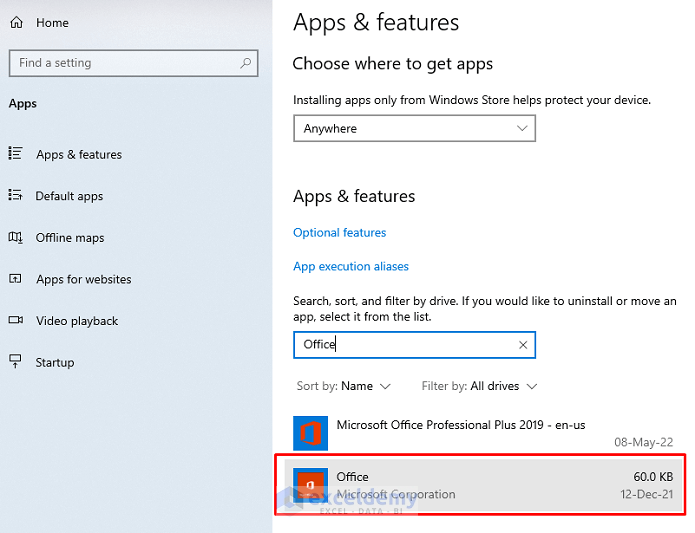The image size is (695, 533).
Task: Click the Video playback icon
Action: 15,321
